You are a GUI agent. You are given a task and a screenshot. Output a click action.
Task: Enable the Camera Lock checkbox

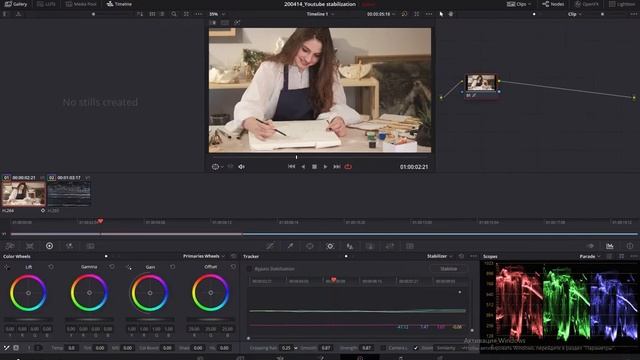(383, 348)
